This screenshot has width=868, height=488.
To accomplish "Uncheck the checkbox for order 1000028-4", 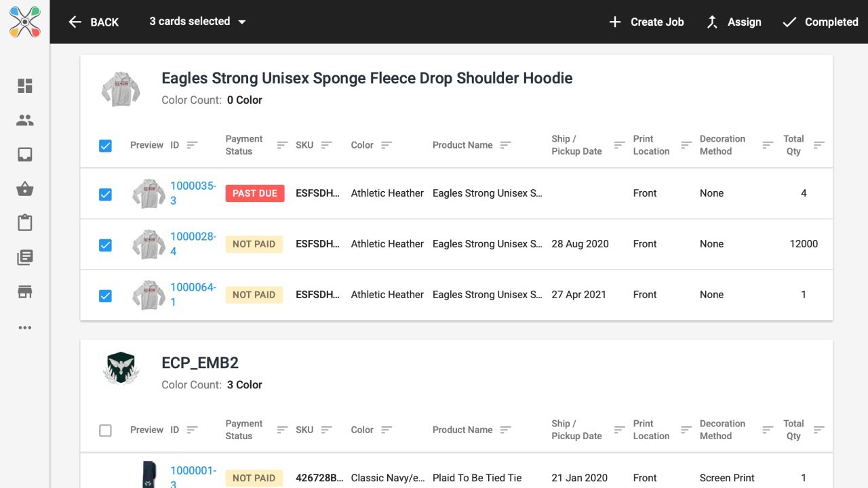I will pyautogui.click(x=105, y=245).
